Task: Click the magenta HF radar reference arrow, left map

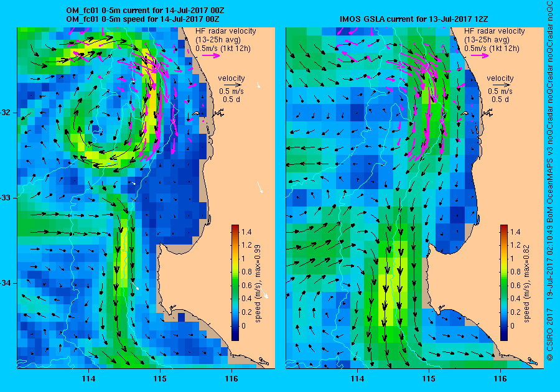Action: click(211, 55)
